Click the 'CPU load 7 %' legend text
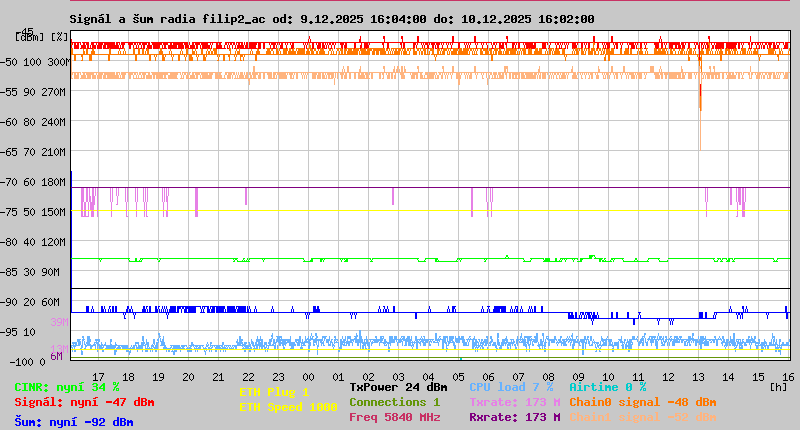This screenshot has height=430, width=800. (511, 387)
